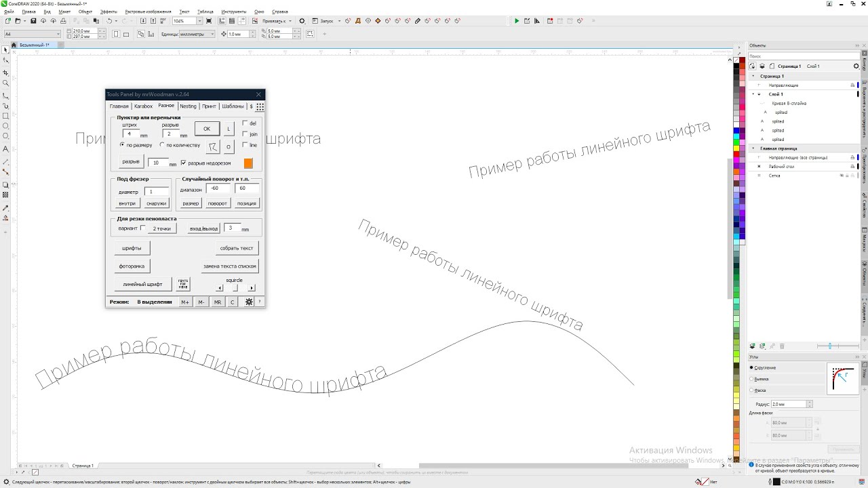
Task: Select the Transparency checkerboard tool
Action: 5,195
